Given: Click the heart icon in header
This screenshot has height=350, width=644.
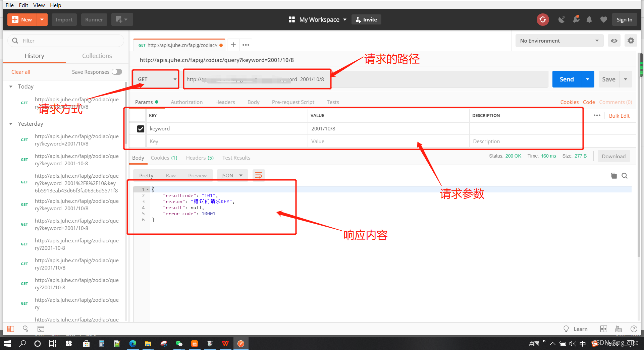Looking at the screenshot, I should pos(603,19).
